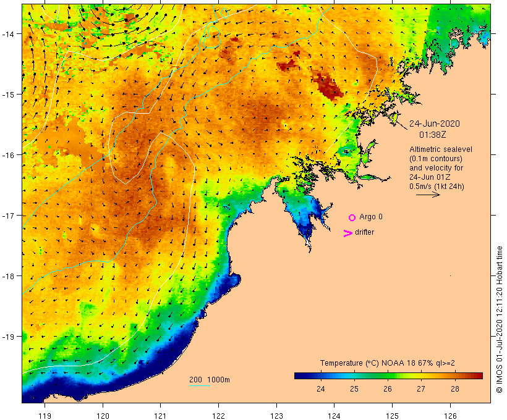Click the '123' longitude axis label

(276, 416)
